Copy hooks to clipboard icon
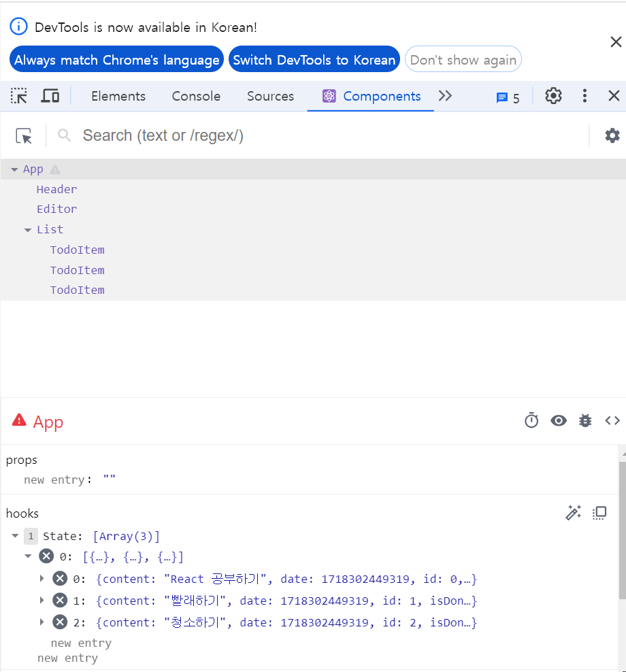 click(599, 513)
